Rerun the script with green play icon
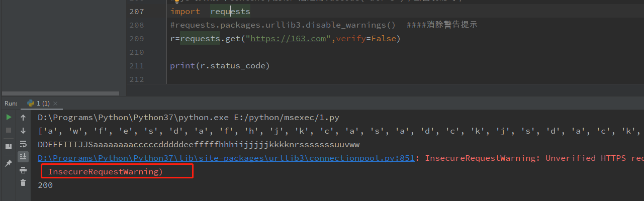This screenshot has height=201, width=644. point(9,117)
